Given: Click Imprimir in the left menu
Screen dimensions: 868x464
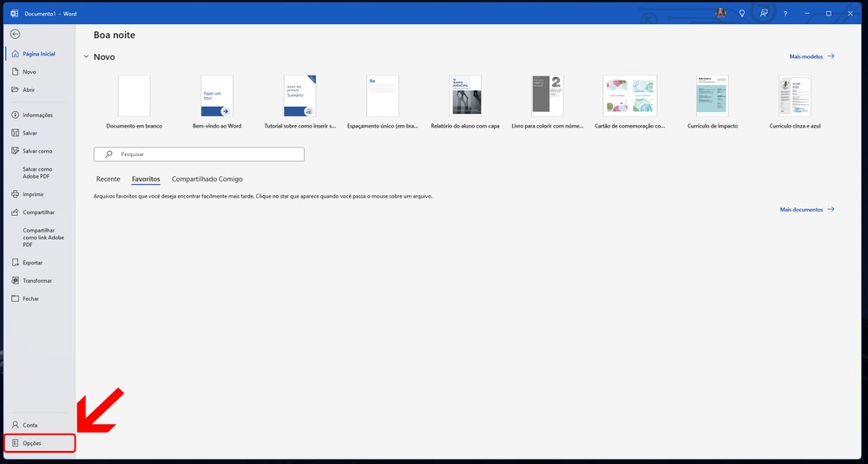Looking at the screenshot, I should click(33, 194).
